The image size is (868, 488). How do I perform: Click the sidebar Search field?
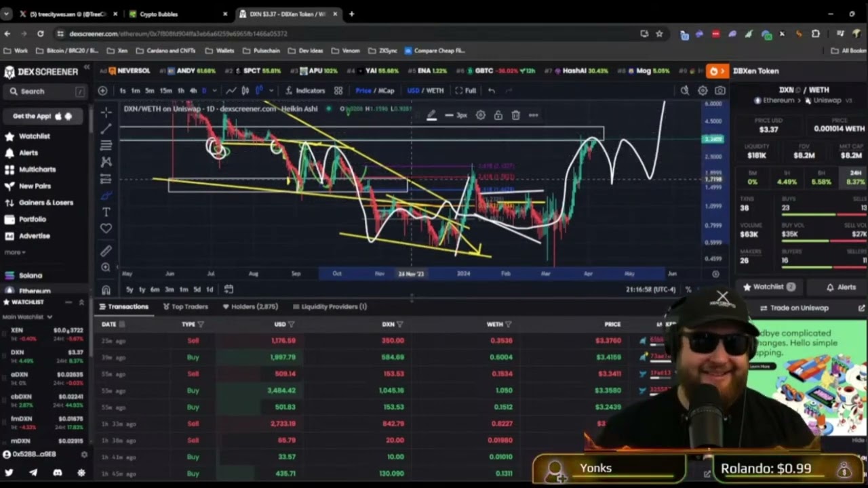pyautogui.click(x=45, y=91)
